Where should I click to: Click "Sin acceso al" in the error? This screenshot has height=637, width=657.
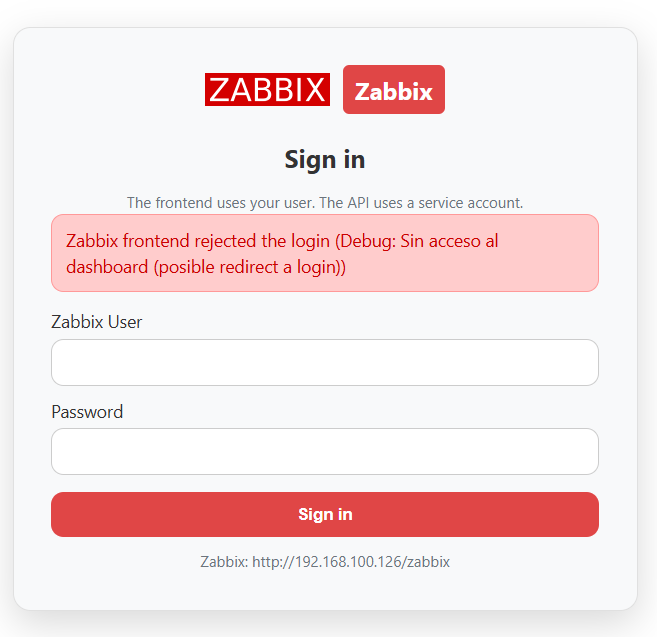click(448, 242)
